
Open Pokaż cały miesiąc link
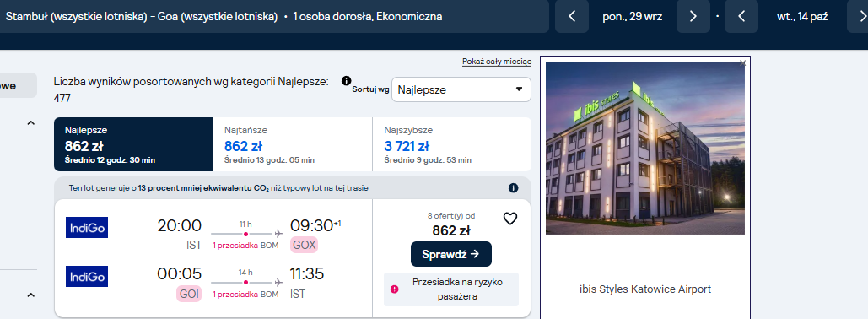pos(497,62)
